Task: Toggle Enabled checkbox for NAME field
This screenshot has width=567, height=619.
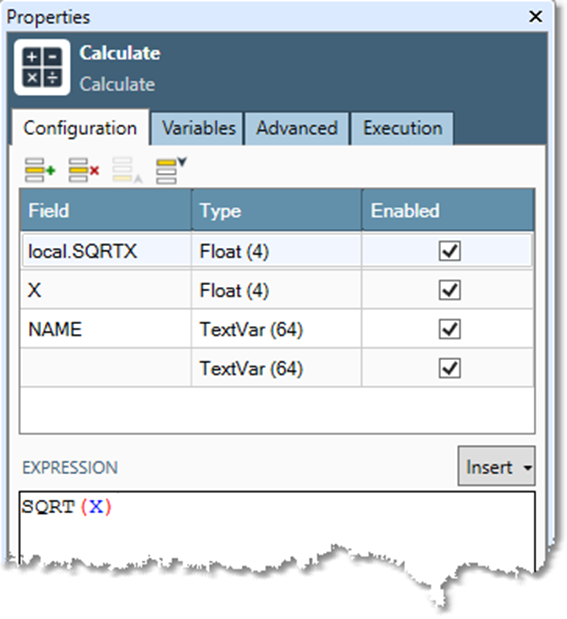Action: click(449, 329)
